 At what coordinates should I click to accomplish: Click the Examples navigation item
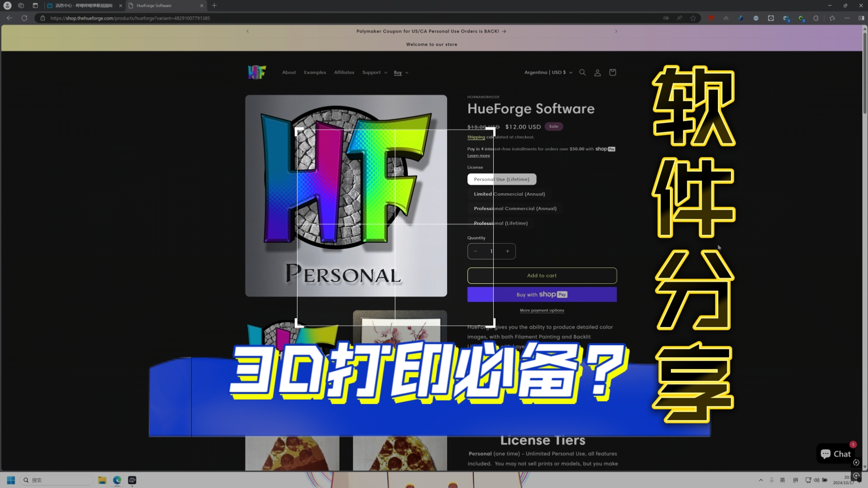315,72
